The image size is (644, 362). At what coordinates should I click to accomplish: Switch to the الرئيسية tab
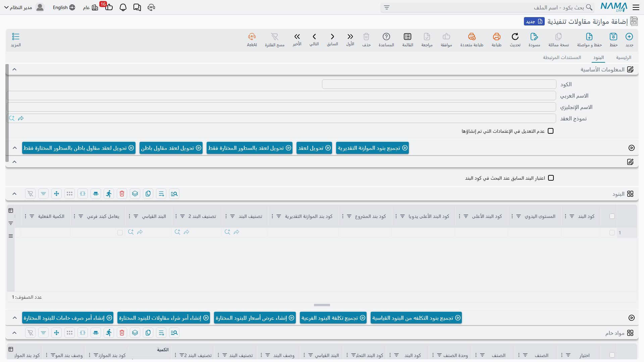click(624, 58)
